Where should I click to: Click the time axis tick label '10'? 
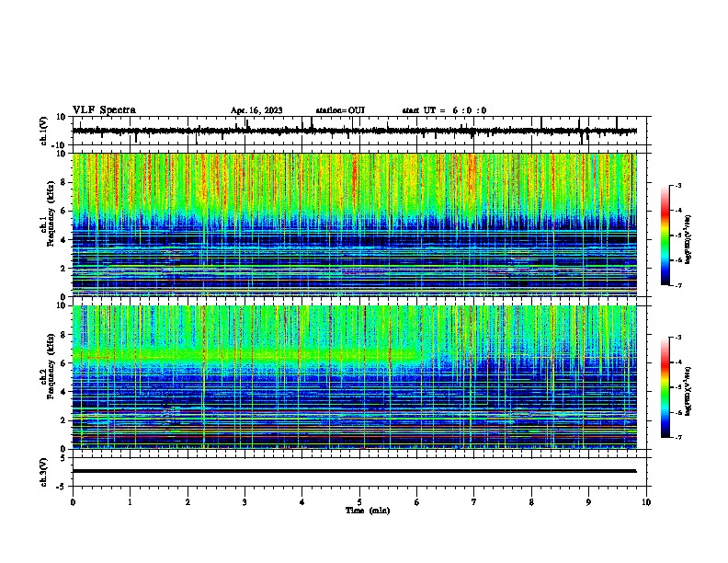(646, 502)
